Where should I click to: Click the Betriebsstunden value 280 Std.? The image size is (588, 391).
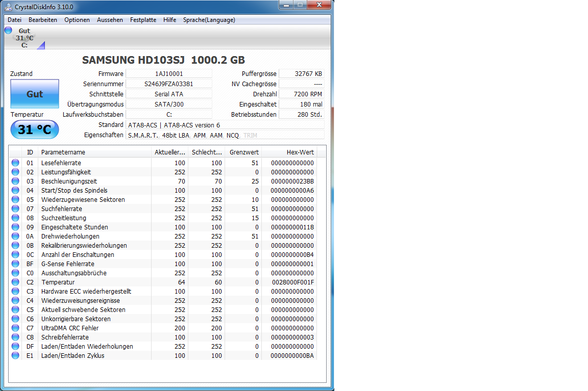pyautogui.click(x=302, y=114)
